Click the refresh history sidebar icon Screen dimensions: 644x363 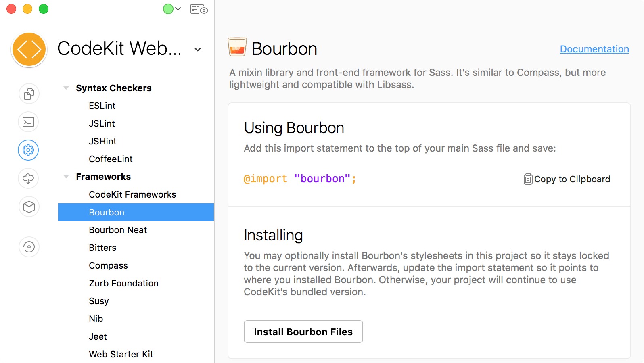pos(29,247)
